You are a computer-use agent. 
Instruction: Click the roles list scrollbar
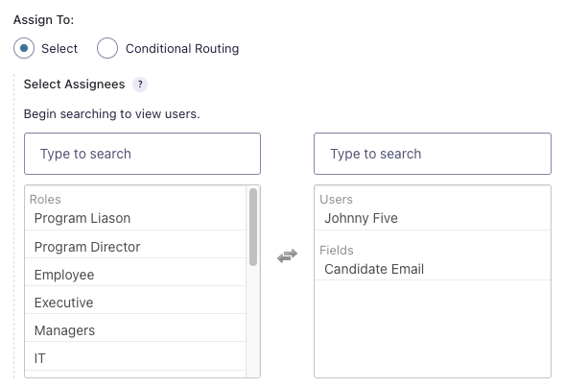[x=253, y=228]
